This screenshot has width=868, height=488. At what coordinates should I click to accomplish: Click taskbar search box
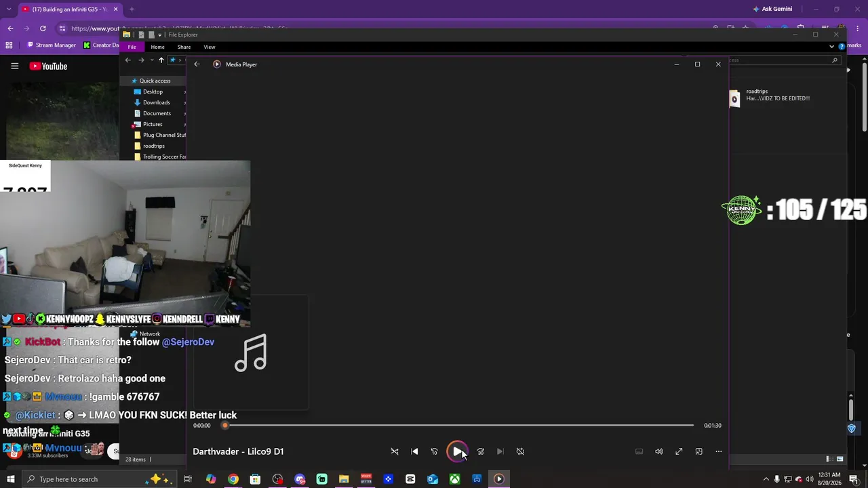coord(99,479)
